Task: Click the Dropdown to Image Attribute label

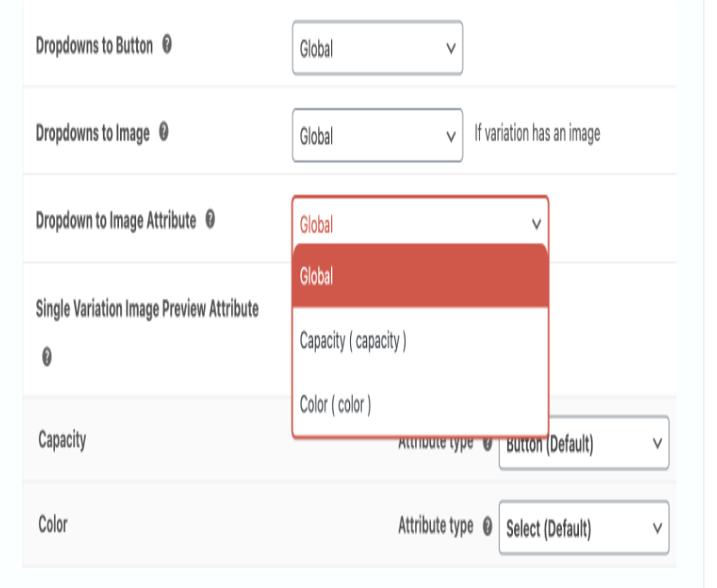Action: tap(116, 220)
